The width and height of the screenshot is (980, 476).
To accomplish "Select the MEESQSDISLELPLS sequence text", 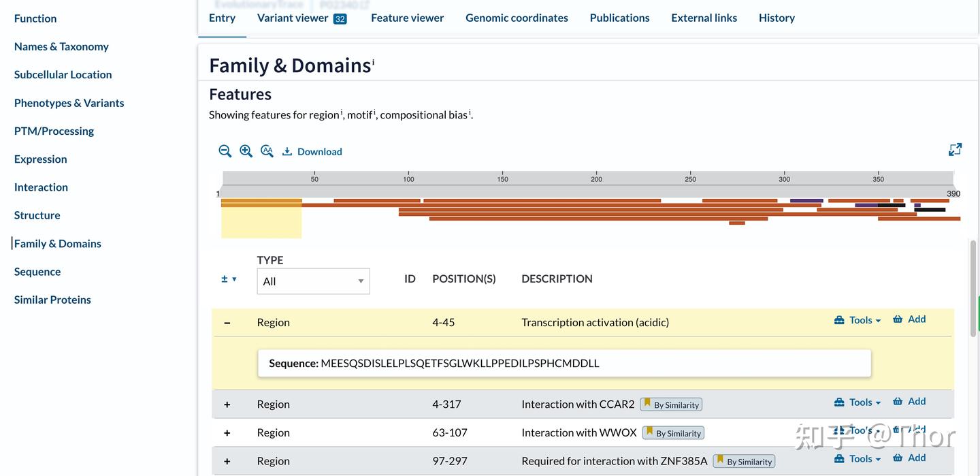I will coord(460,364).
